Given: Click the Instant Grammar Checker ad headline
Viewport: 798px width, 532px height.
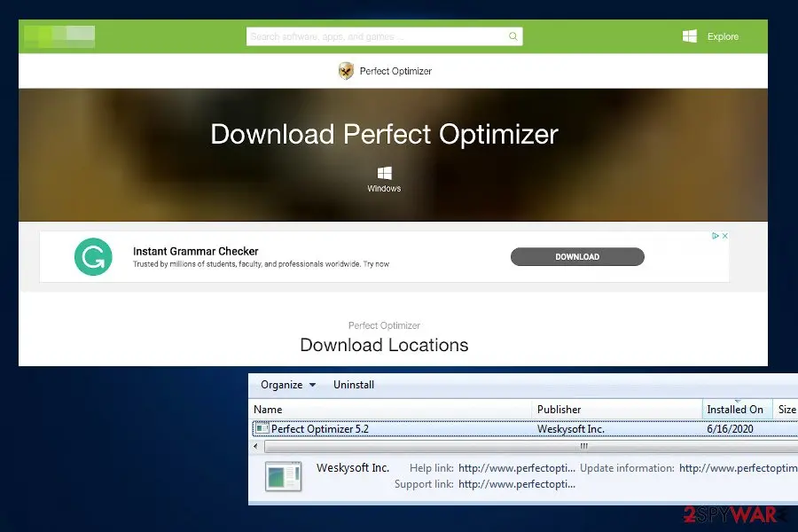Looking at the screenshot, I should click(x=195, y=251).
